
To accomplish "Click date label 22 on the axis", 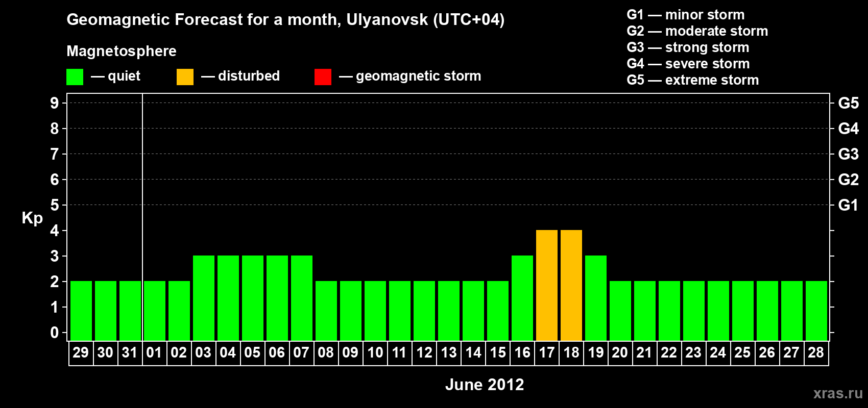I will pyautogui.click(x=669, y=352).
